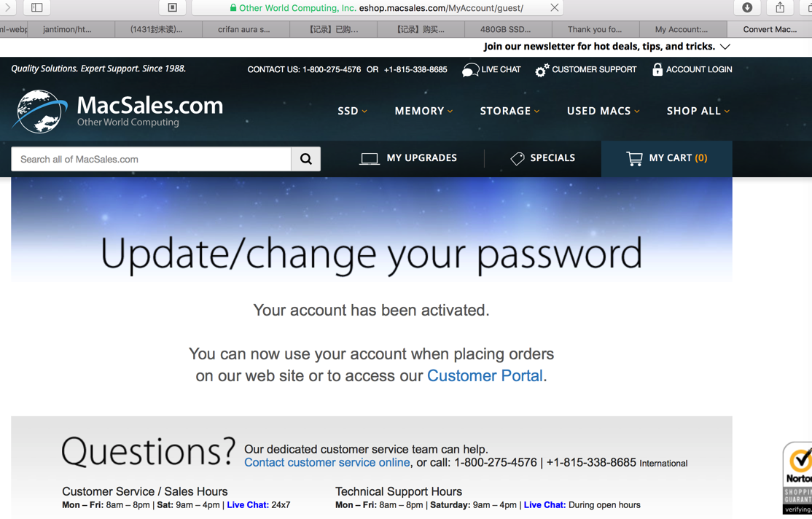Click the Safari forward arrow
Screen dimensions: 812x519
point(7,7)
